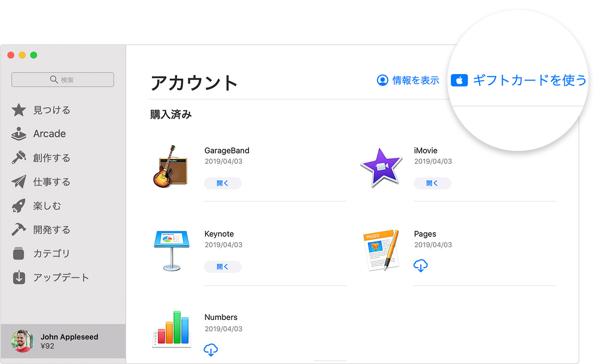Click the green full-screen window button
This screenshot has width=610, height=364.
pyautogui.click(x=34, y=55)
